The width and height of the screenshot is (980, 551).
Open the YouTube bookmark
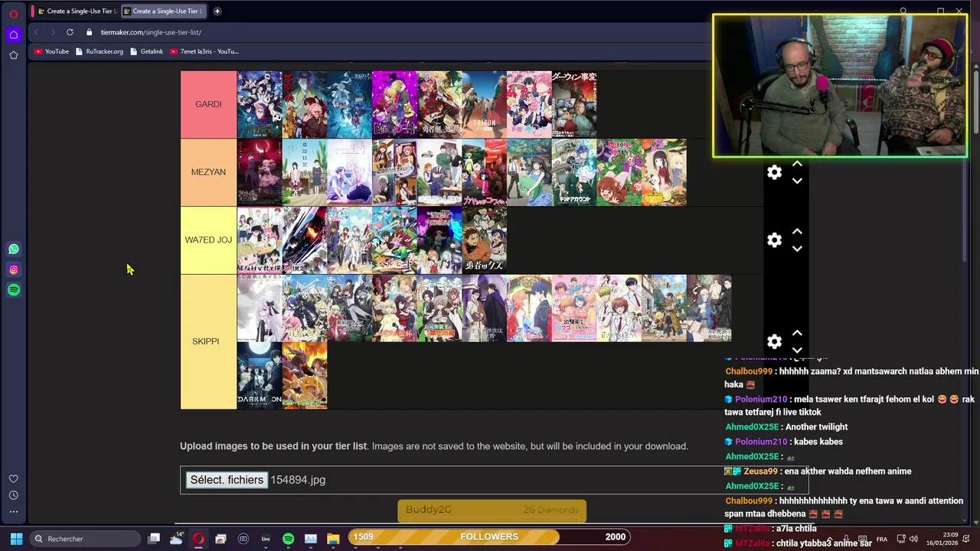pyautogui.click(x=52, y=51)
